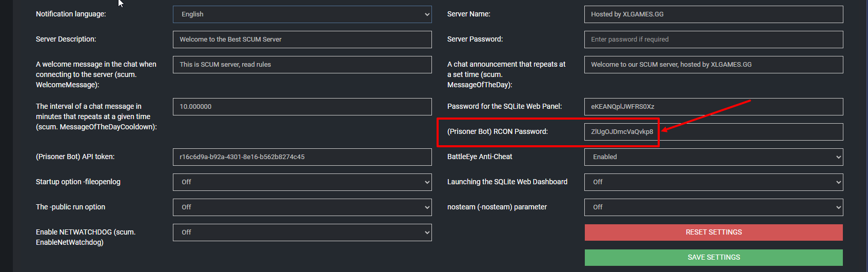Click the BattlEye Anti-Cheat dropdown arrow
The width and height of the screenshot is (868, 272).
(x=838, y=157)
